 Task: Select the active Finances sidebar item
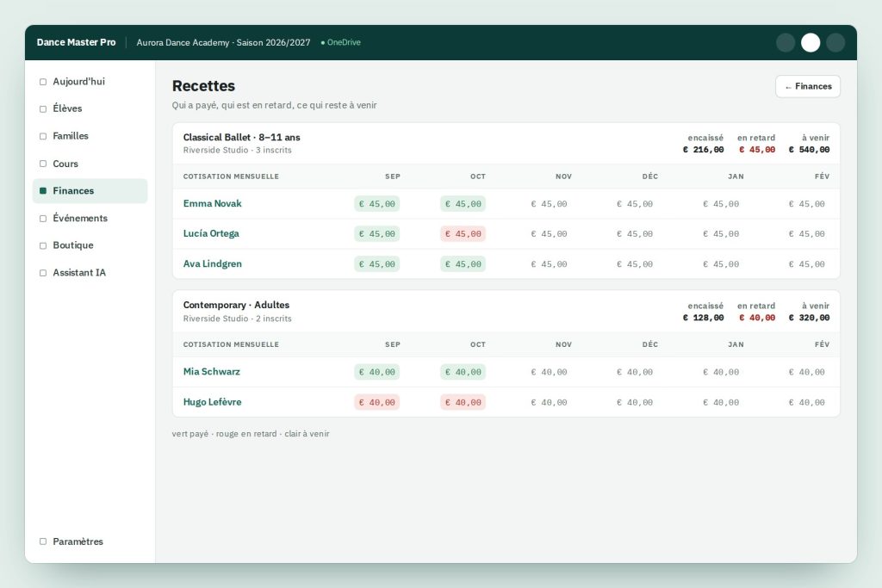[90, 190]
